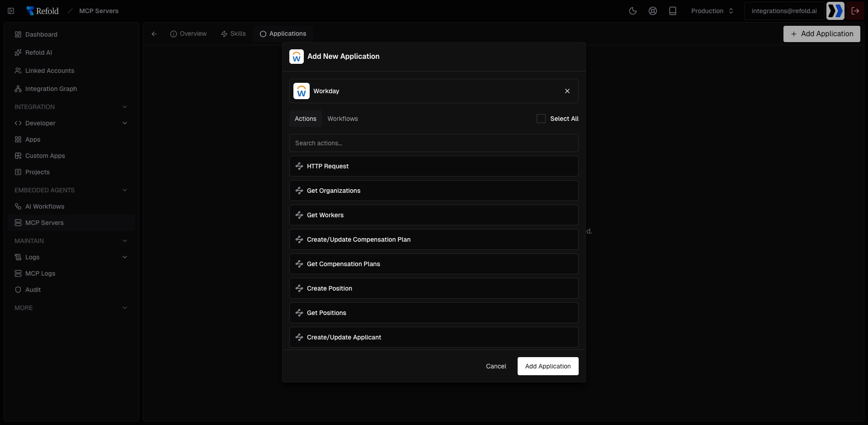Image resolution: width=868 pixels, height=425 pixels.
Task: Click the blue chevrons avatar icon
Action: [835, 11]
